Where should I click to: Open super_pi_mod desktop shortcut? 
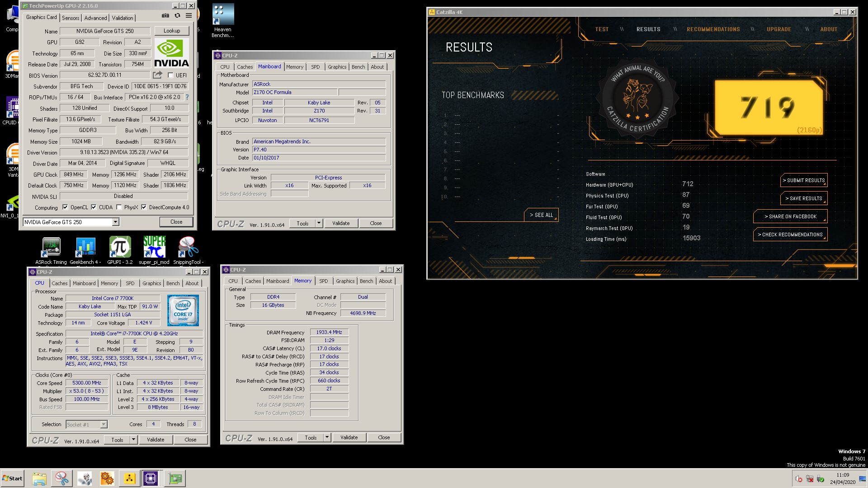click(x=154, y=251)
